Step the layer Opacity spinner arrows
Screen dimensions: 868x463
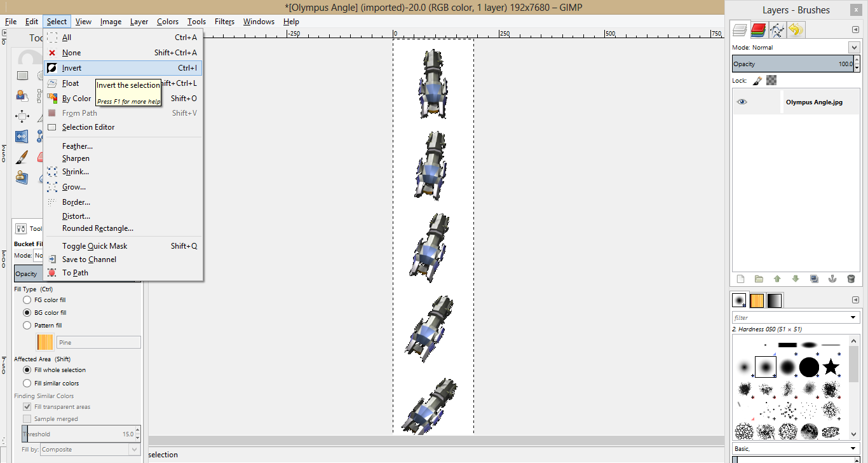[x=857, y=64]
